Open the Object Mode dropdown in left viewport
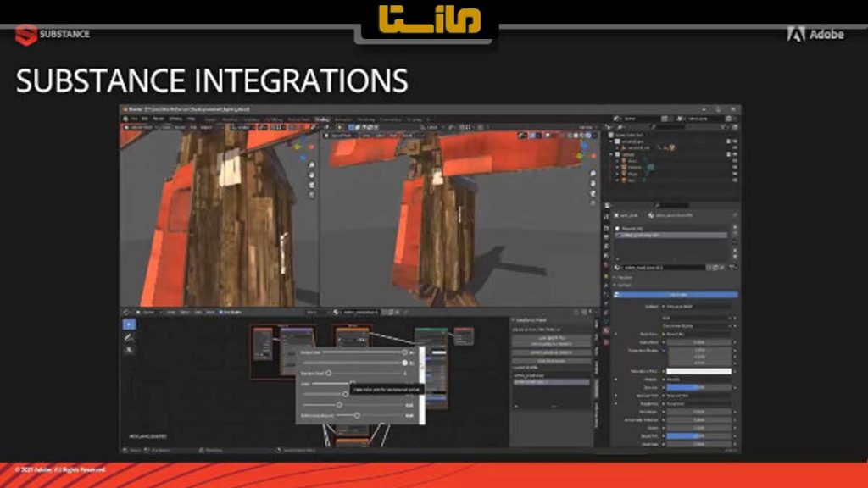868x488 pixels. (139, 127)
